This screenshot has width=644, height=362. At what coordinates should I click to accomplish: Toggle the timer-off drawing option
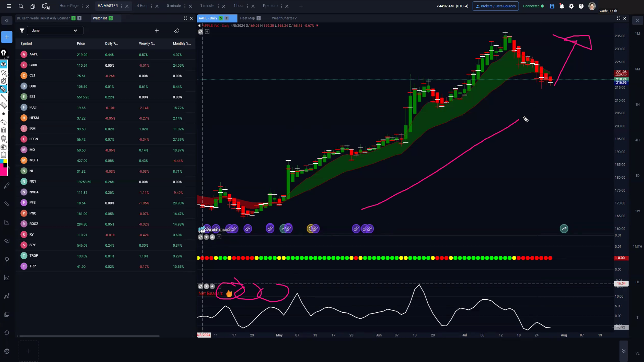click(4, 81)
